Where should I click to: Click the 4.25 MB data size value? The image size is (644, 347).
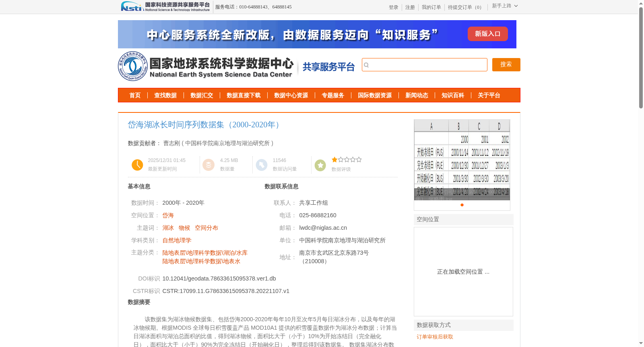[229, 160]
